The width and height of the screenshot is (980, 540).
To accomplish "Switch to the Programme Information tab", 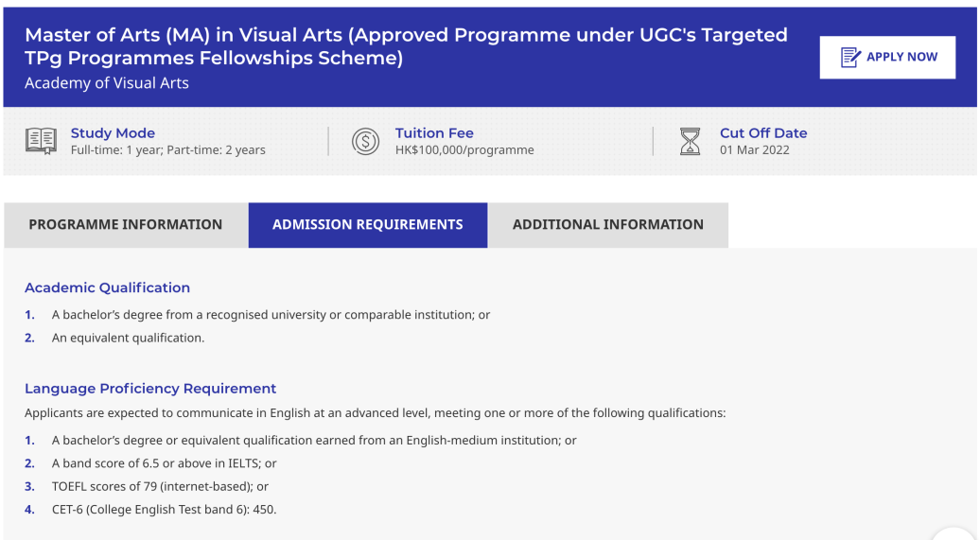I will point(126,225).
